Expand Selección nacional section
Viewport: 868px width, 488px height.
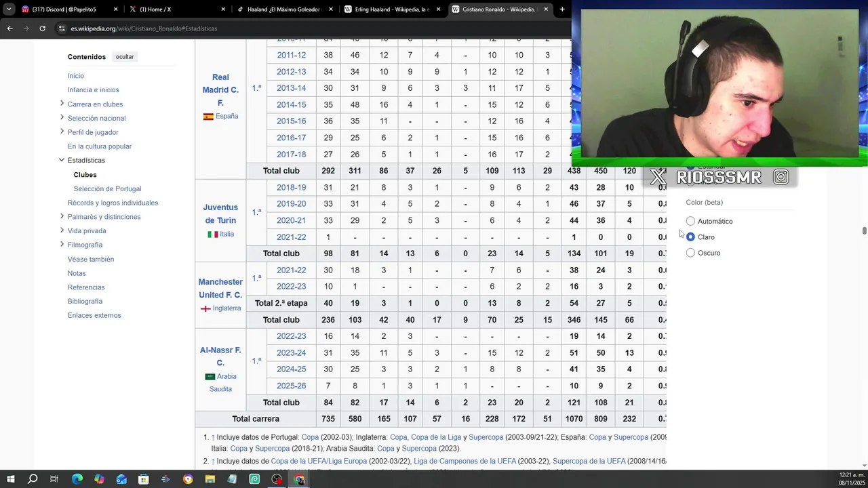62,118
